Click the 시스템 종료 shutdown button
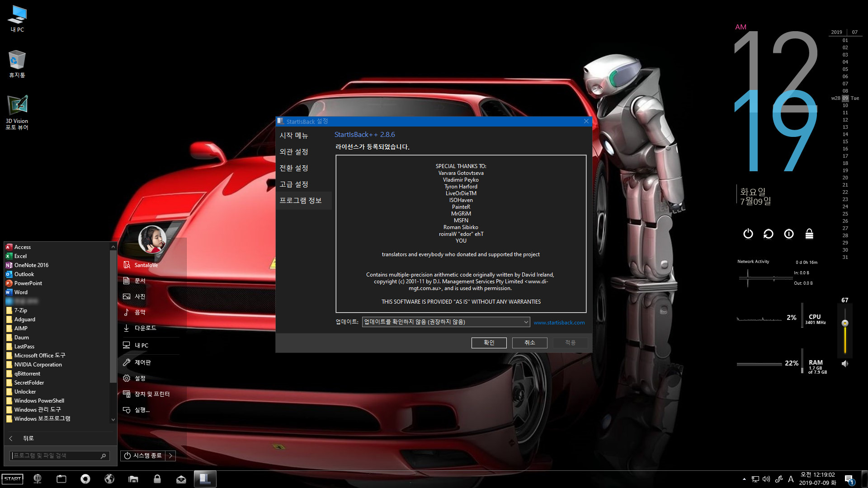 143,455
